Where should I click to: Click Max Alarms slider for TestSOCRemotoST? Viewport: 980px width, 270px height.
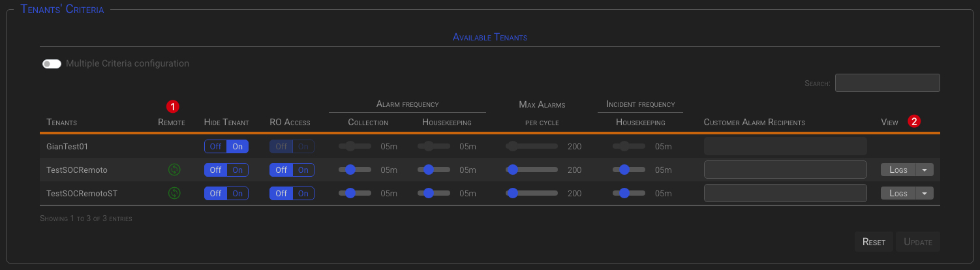pyautogui.click(x=531, y=193)
